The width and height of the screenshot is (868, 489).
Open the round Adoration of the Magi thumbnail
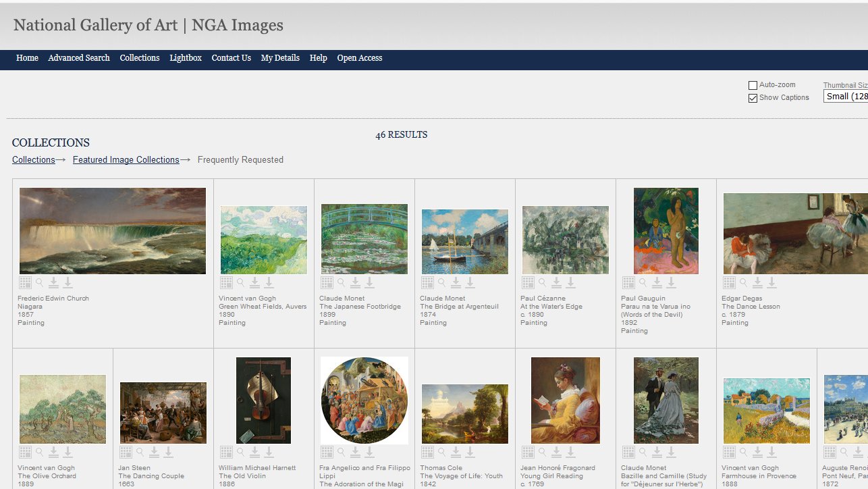[364, 401]
